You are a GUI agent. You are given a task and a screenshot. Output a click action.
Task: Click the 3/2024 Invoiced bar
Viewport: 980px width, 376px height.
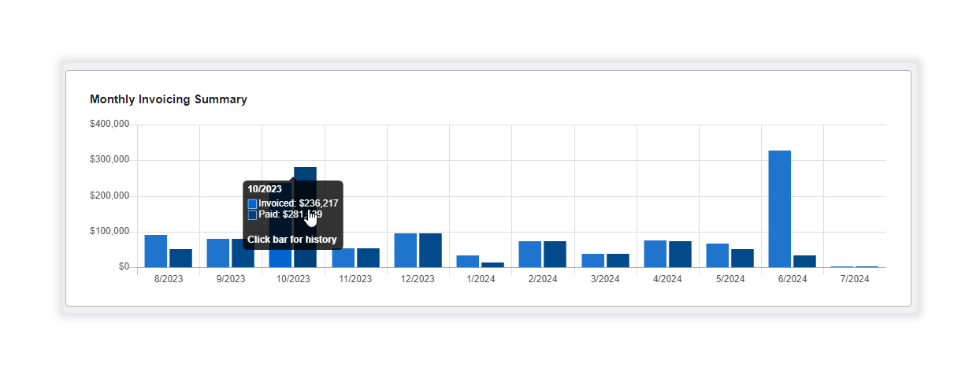[x=592, y=260]
